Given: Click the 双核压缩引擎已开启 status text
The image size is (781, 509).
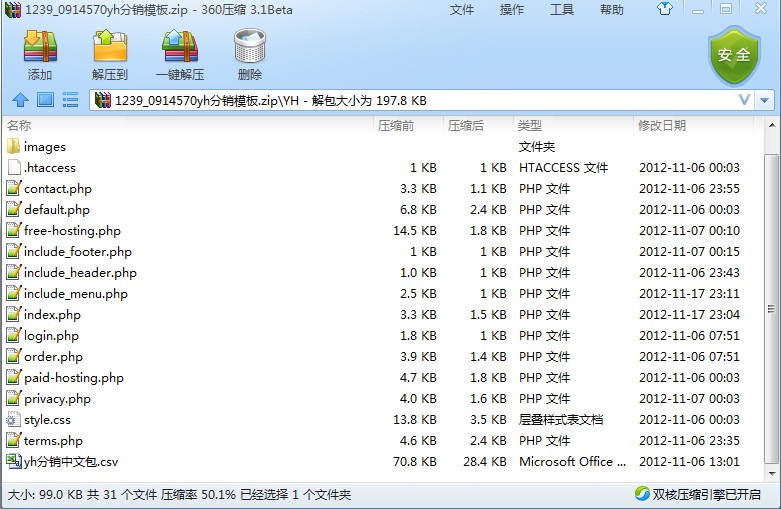Looking at the screenshot, I should click(x=707, y=495).
